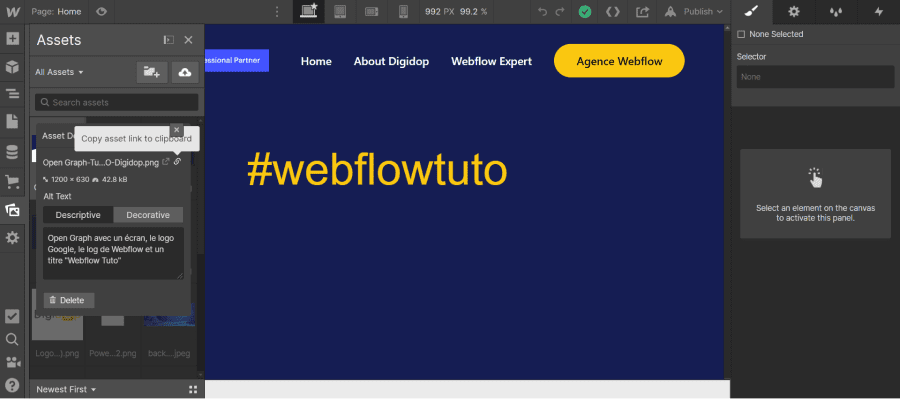Screen dimensions: 900x399
Task: Copy asset link to clipboard icon
Action: [x=177, y=162]
